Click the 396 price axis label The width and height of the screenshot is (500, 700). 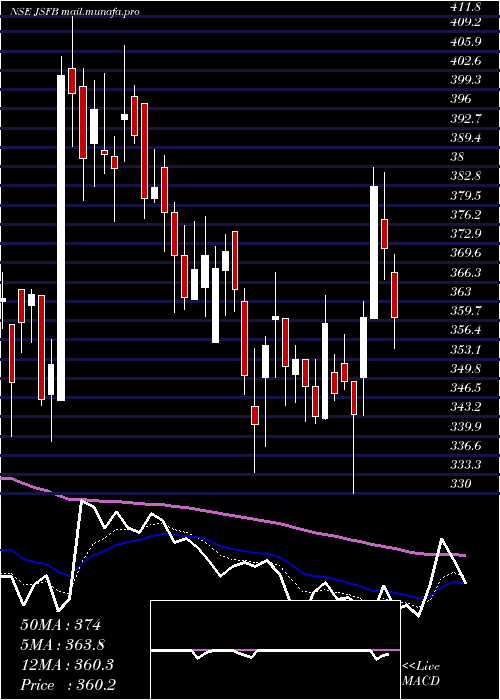(461, 99)
